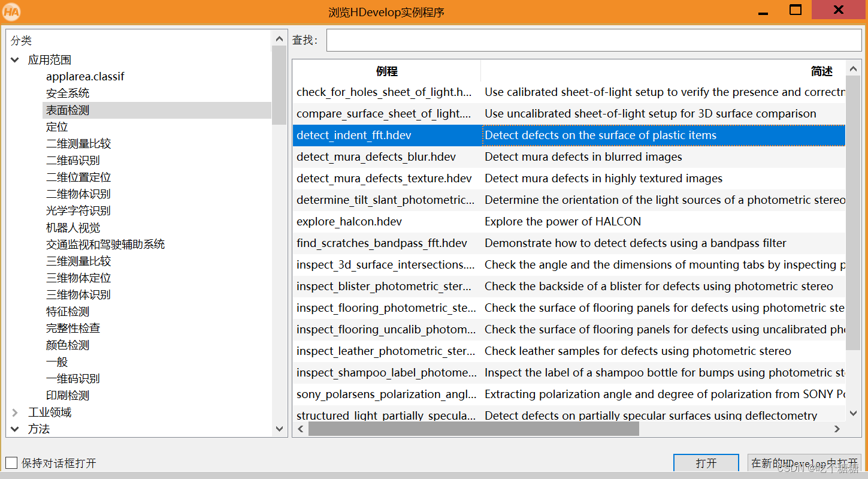Viewport: 868px width, 479px height.
Task: Click example list horizontal scroll-right arrow
Action: pyautogui.click(x=837, y=429)
